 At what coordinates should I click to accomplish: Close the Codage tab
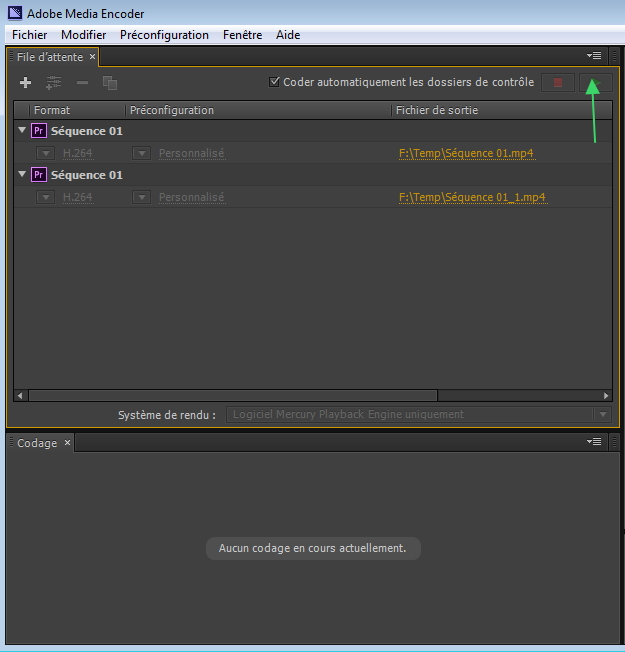[67, 442]
